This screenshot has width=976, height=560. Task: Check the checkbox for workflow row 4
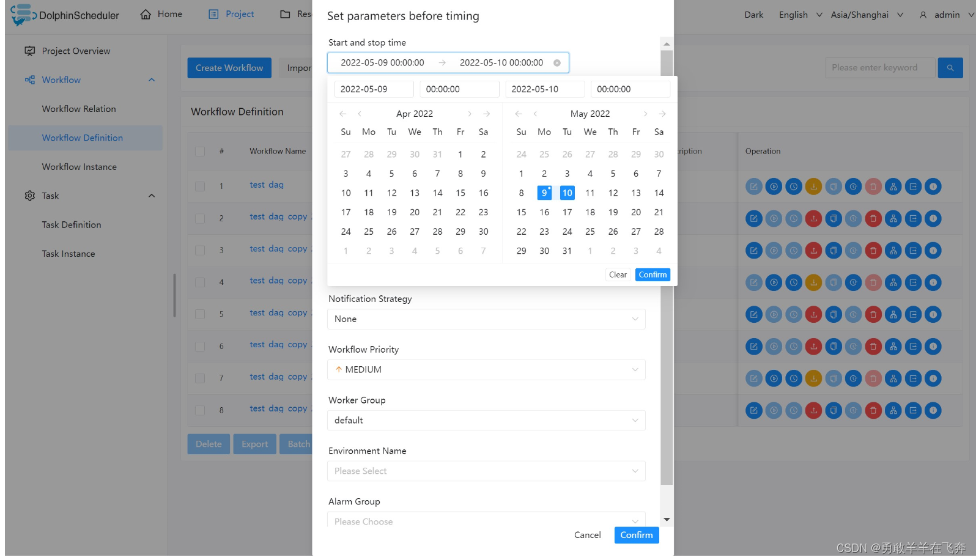pos(200,282)
